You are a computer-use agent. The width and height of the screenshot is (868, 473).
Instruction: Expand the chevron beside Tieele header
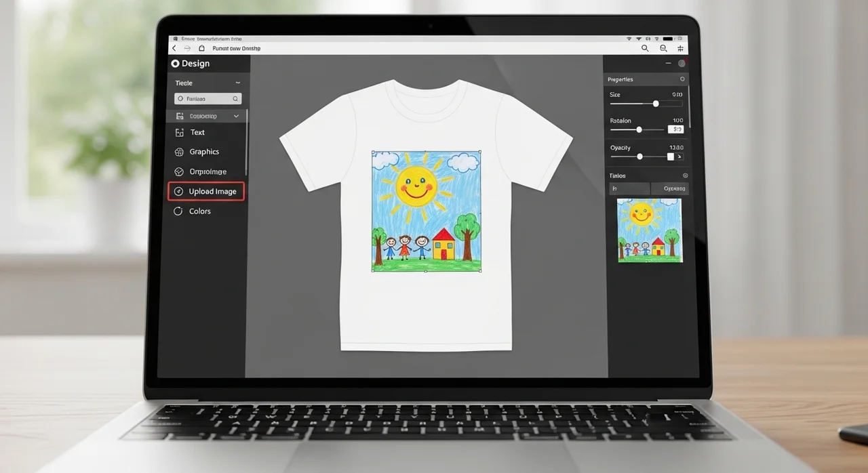tap(237, 83)
